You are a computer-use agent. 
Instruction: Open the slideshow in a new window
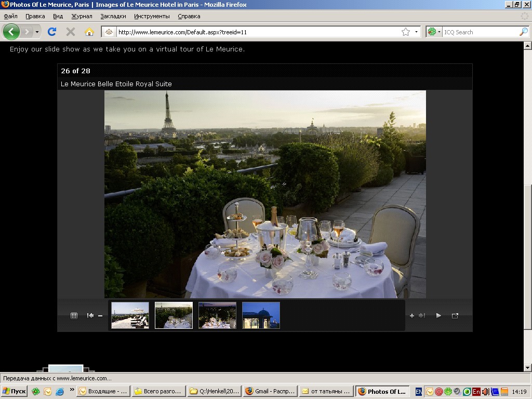455,315
